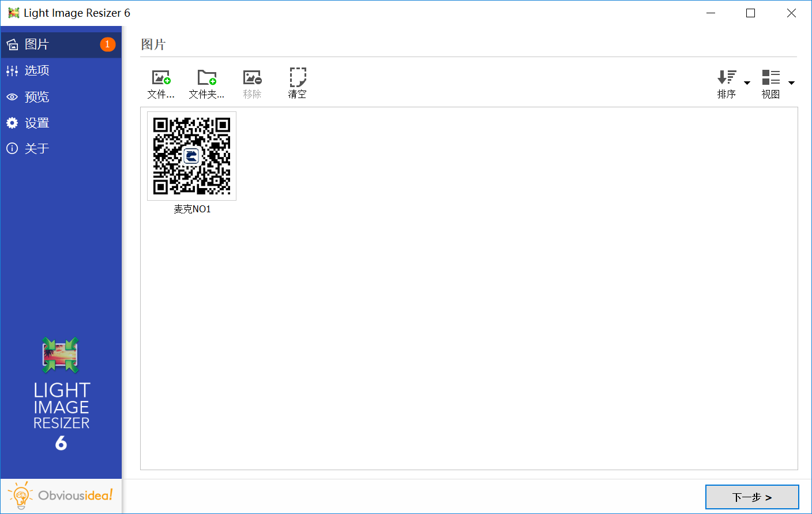812x514 pixels.
Task: Click the clear list (清空) icon
Action: [298, 77]
